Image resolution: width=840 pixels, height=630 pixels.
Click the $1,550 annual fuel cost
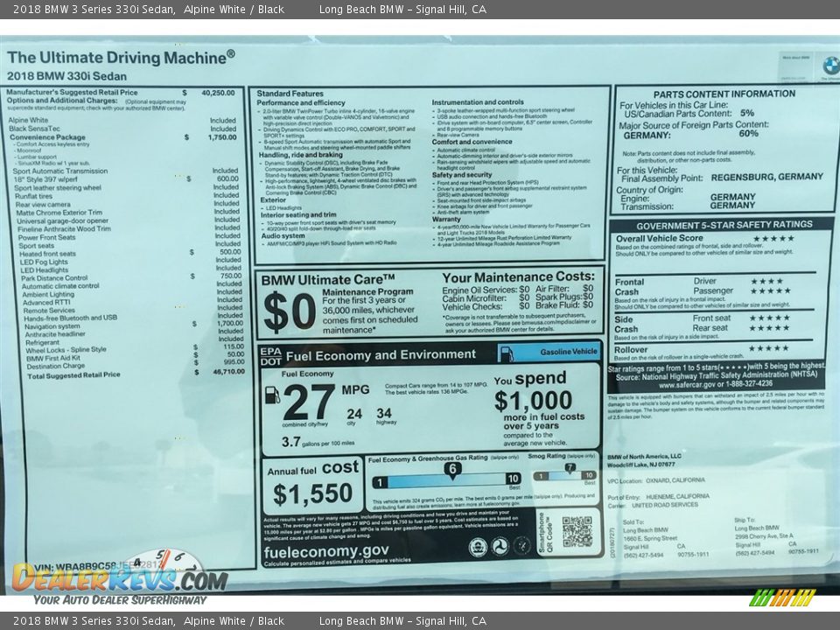312,494
